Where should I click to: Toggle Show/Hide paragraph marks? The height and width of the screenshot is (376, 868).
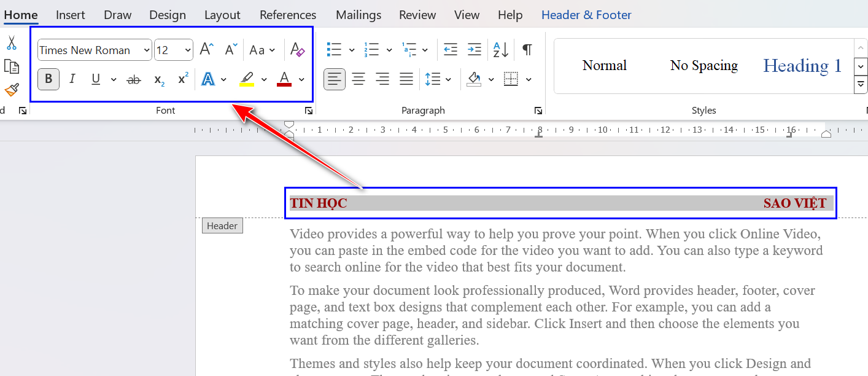coord(527,49)
